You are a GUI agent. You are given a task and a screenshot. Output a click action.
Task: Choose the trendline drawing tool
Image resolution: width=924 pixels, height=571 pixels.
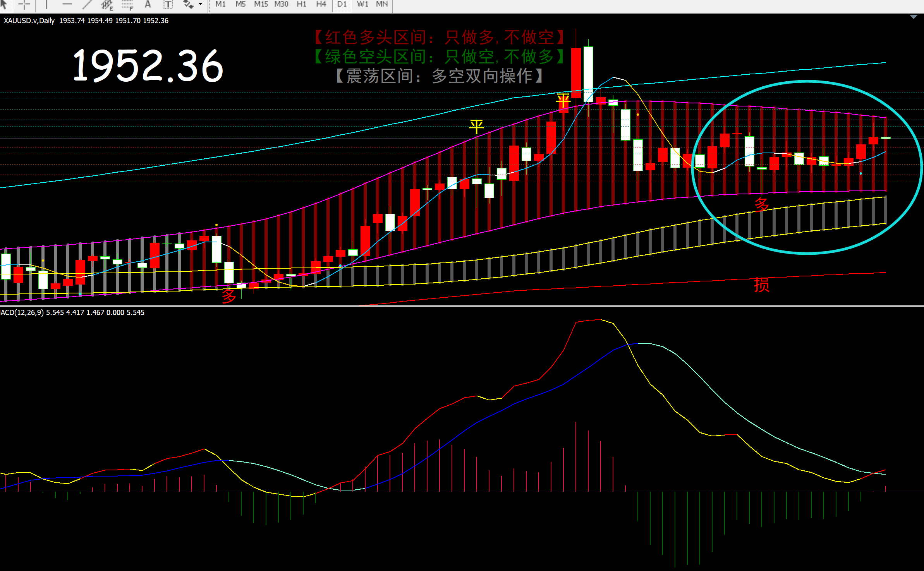pos(87,4)
